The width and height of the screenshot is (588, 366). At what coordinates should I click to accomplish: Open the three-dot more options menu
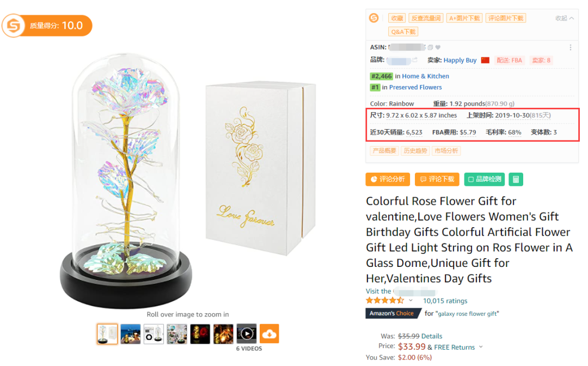point(570,47)
